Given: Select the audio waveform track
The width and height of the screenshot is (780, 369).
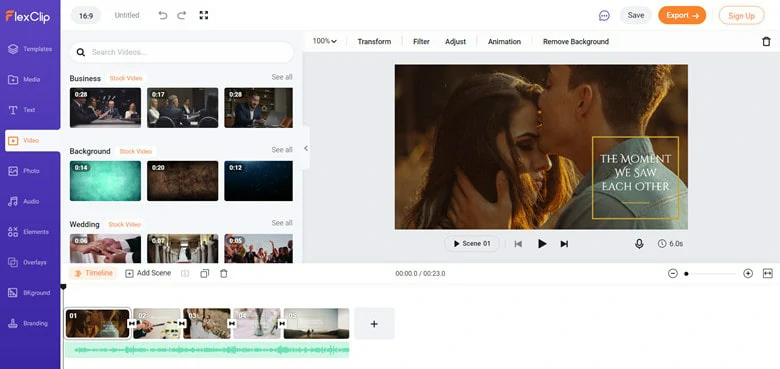Looking at the screenshot, I should (x=207, y=350).
